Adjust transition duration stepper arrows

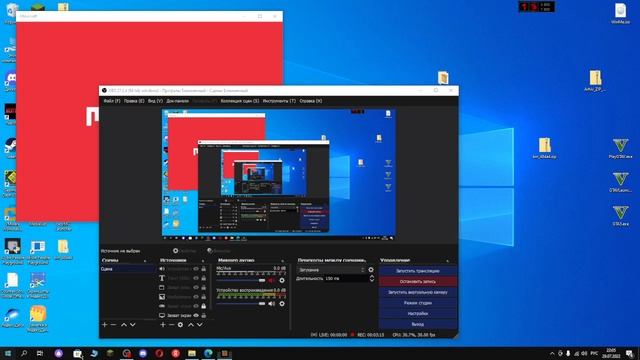coord(371,278)
